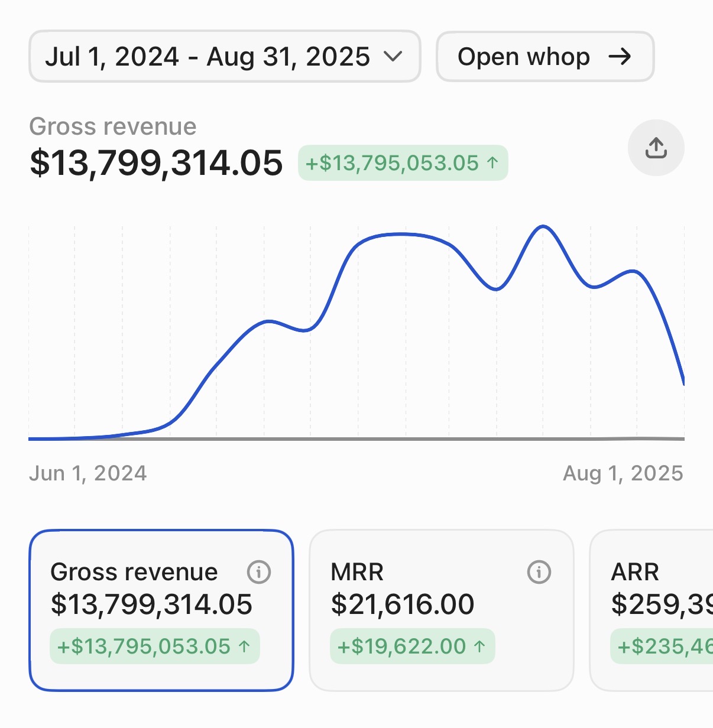This screenshot has width=713, height=728.
Task: Expand the date range chevron
Action: (x=393, y=57)
